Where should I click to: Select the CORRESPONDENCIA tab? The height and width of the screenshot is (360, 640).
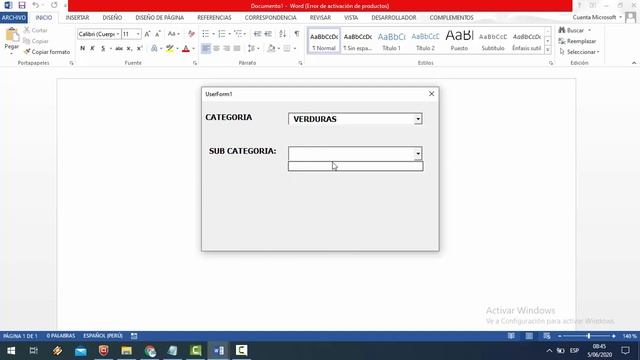pos(271,18)
